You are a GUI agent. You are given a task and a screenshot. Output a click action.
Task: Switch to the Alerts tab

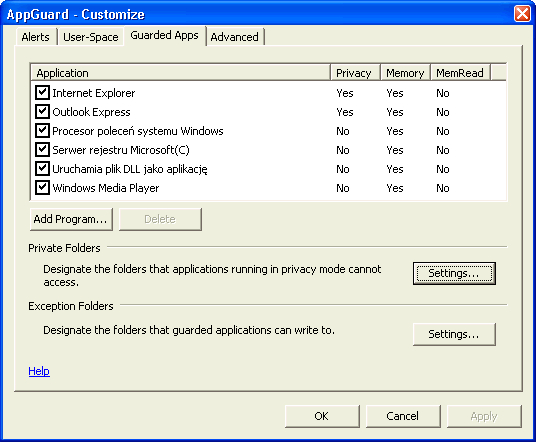(x=36, y=37)
